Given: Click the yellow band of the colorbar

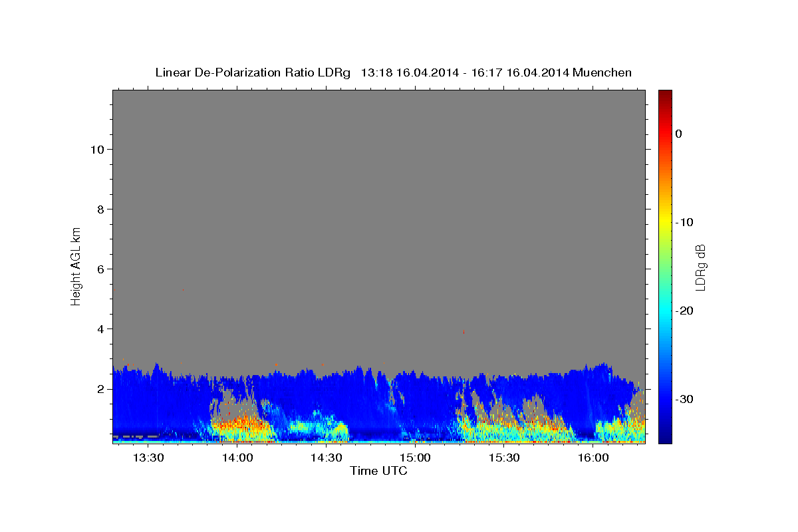Looking at the screenshot, I should coord(665,222).
